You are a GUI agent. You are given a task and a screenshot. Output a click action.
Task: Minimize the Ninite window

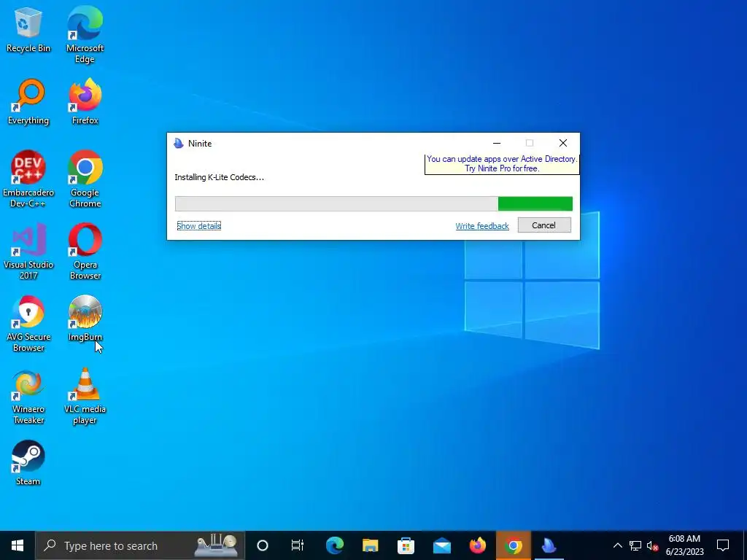coord(496,143)
